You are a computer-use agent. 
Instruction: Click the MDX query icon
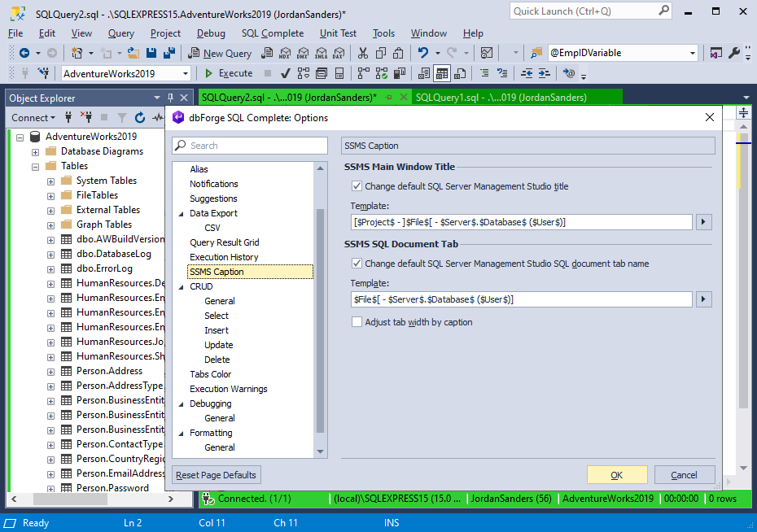(x=286, y=53)
